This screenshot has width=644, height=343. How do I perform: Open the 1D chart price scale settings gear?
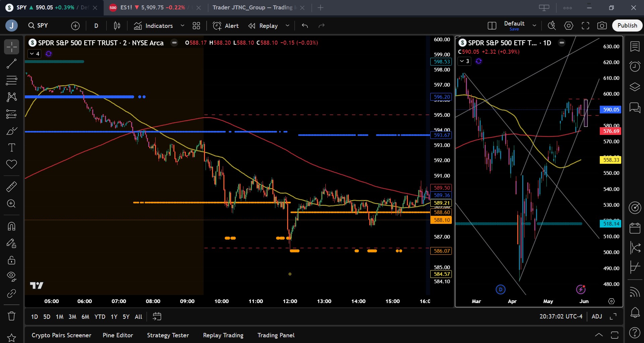(x=611, y=301)
